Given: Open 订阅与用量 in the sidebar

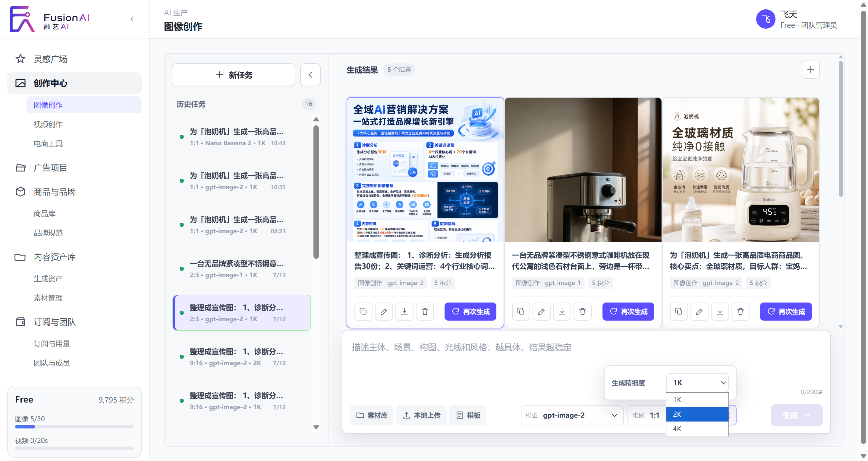Looking at the screenshot, I should click(x=84, y=343).
